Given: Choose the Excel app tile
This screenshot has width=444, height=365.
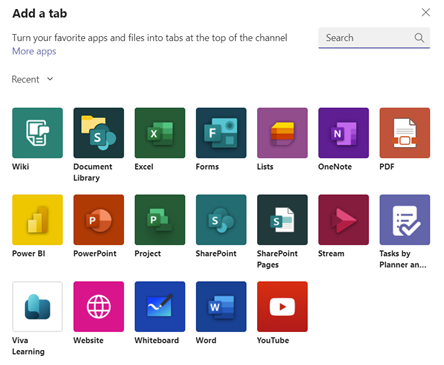Looking at the screenshot, I should [160, 133].
